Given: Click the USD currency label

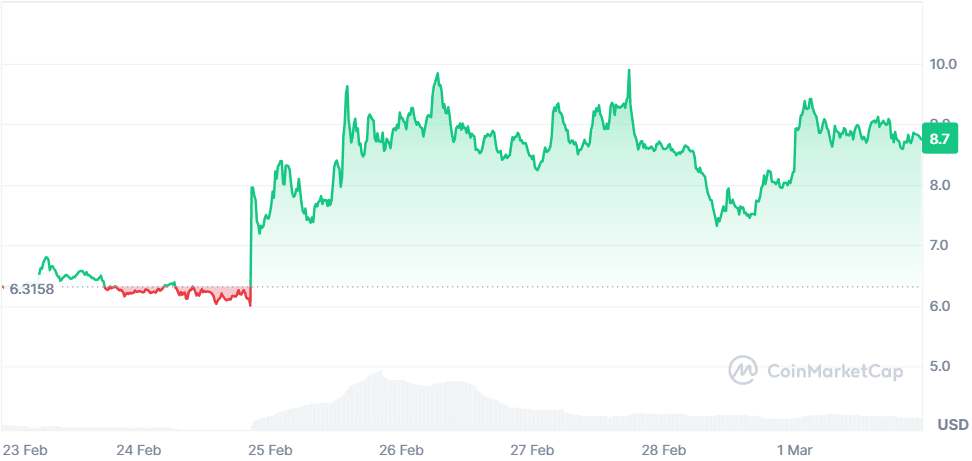Looking at the screenshot, I should click(951, 425).
